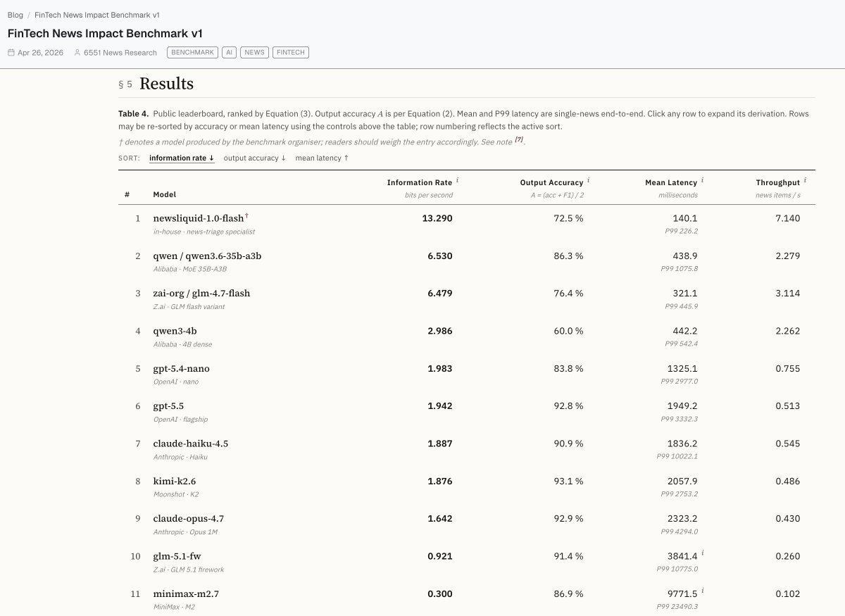The width and height of the screenshot is (845, 616).
Task: Click the 2323.2 mean latency value
Action: (x=682, y=518)
